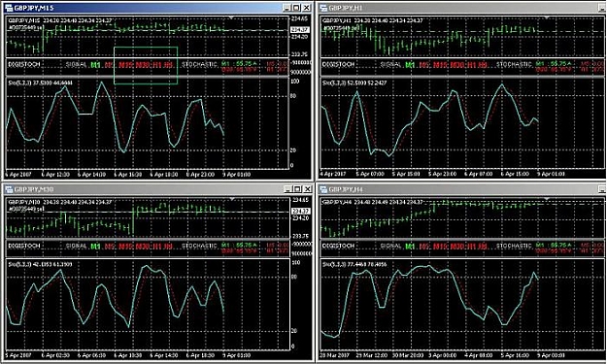The image size is (607, 364).
Task: Click the '6 Apr 12:30' time label
Action: (55, 175)
